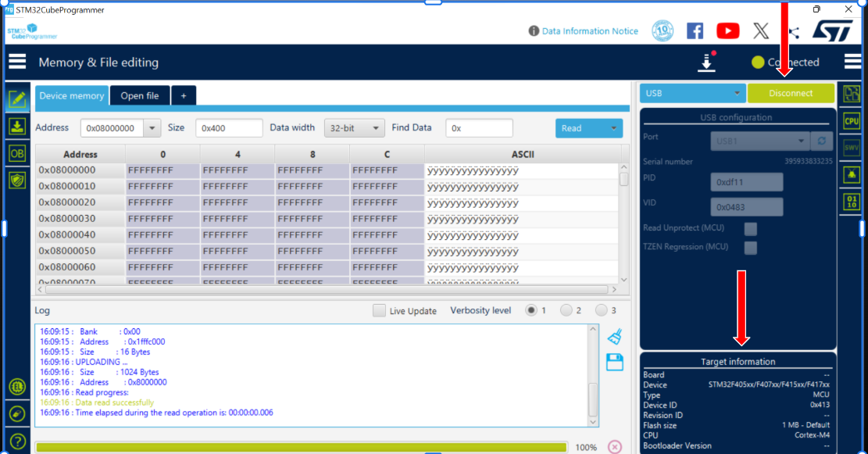Switch to the Open file tab
Image resolution: width=868 pixels, height=454 pixels.
[139, 95]
